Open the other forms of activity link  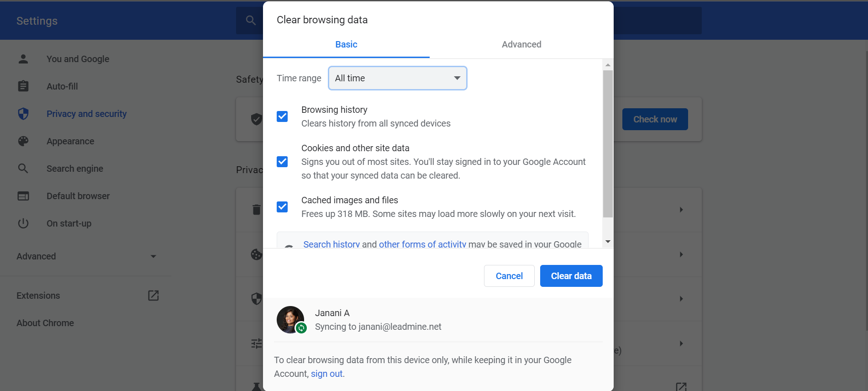pos(422,244)
